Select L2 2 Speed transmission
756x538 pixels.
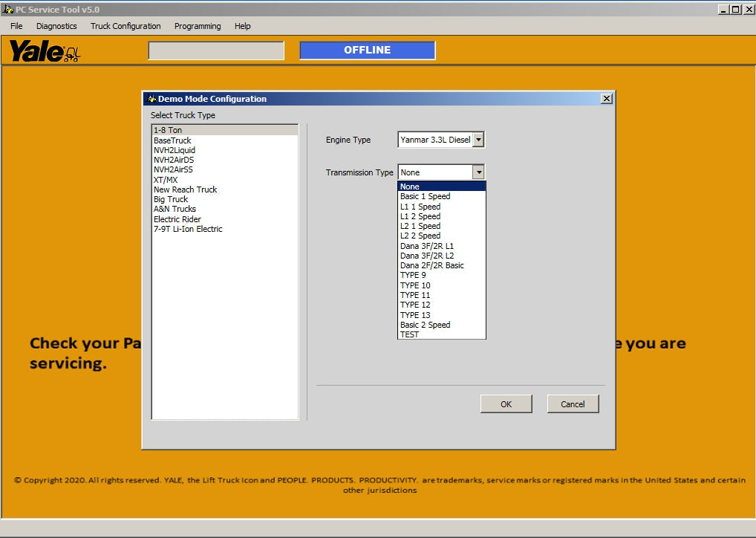(420, 236)
